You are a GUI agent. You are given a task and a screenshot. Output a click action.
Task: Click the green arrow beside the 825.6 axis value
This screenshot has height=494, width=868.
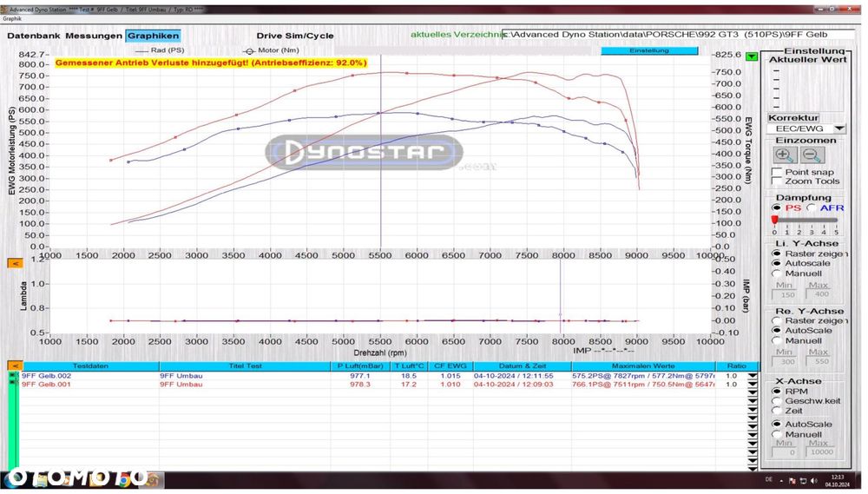(751, 56)
